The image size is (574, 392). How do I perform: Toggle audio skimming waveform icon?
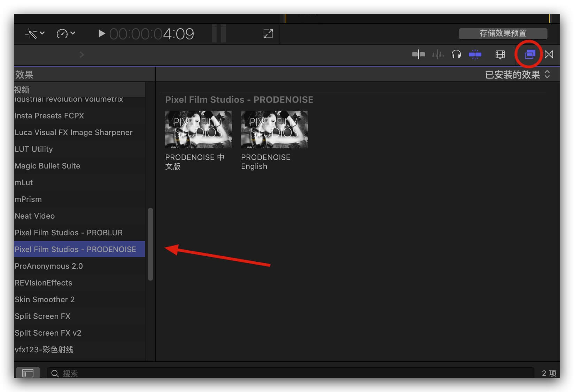437,54
